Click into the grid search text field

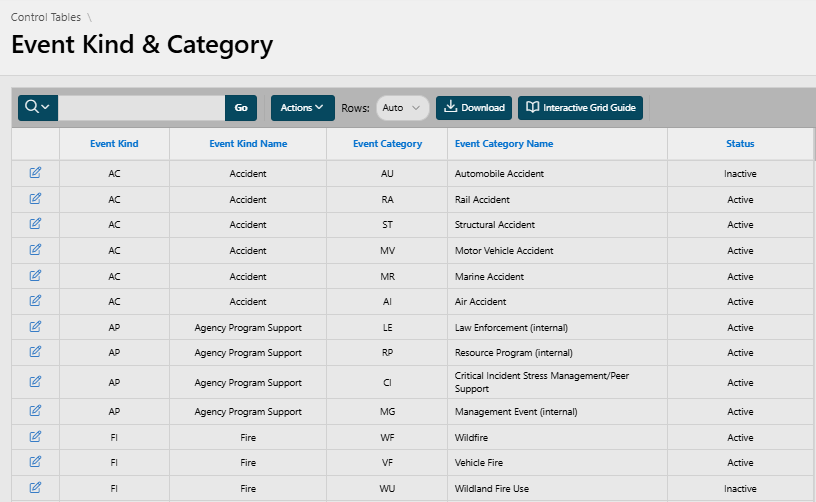pos(142,108)
